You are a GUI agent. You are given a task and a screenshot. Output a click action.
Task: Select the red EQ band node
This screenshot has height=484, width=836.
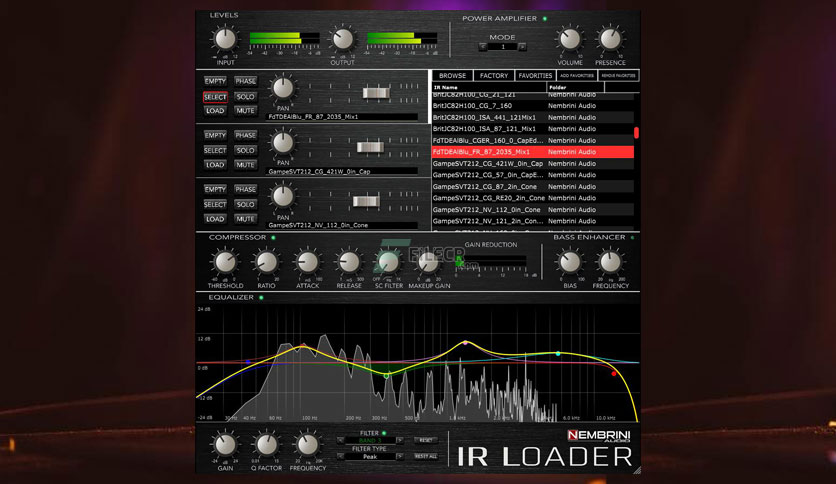click(x=614, y=374)
